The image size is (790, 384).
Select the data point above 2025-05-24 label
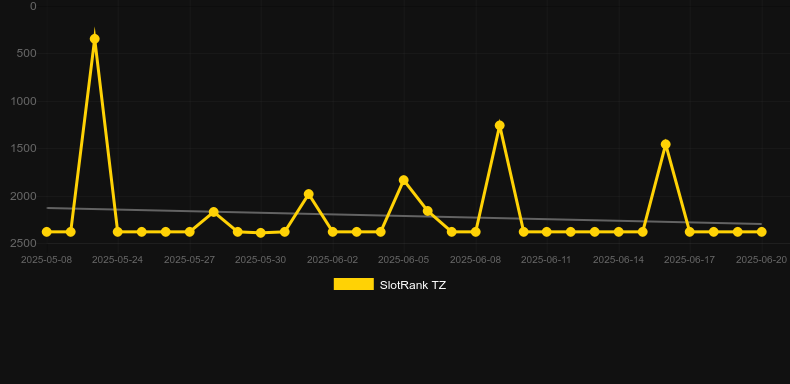point(118,232)
